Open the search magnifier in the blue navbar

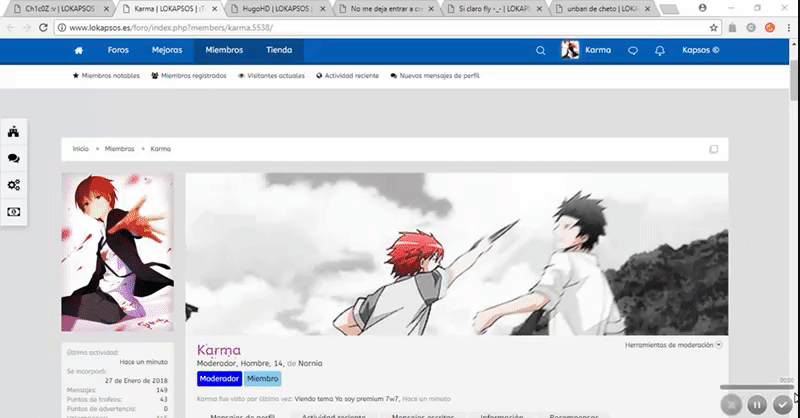[541, 50]
